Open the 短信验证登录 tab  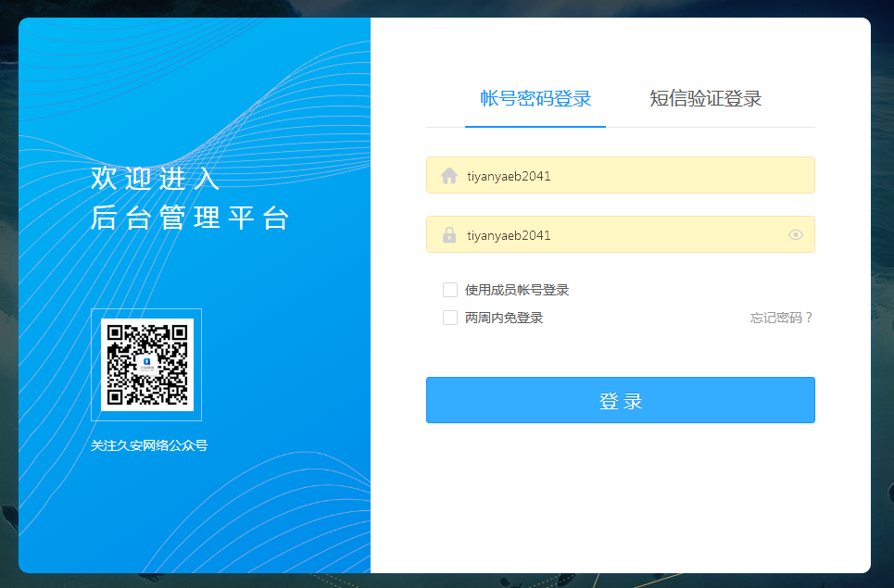tap(705, 99)
